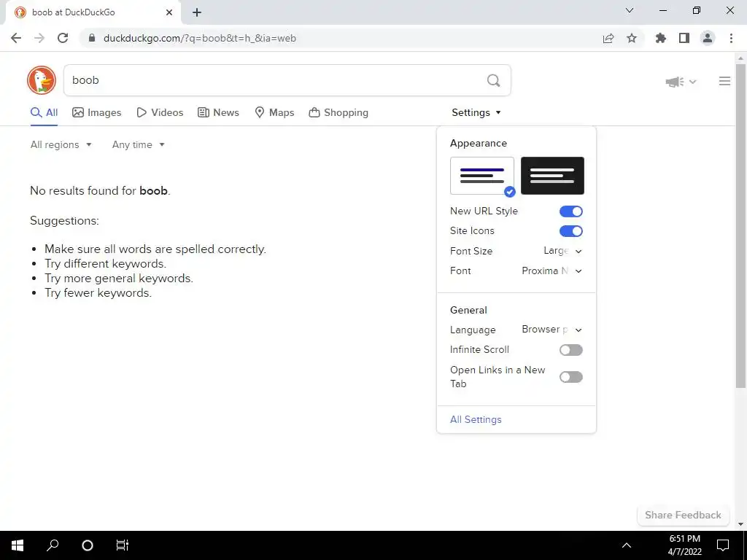Switch to Maps tab
Screen dimensions: 747x560
[x=274, y=112]
